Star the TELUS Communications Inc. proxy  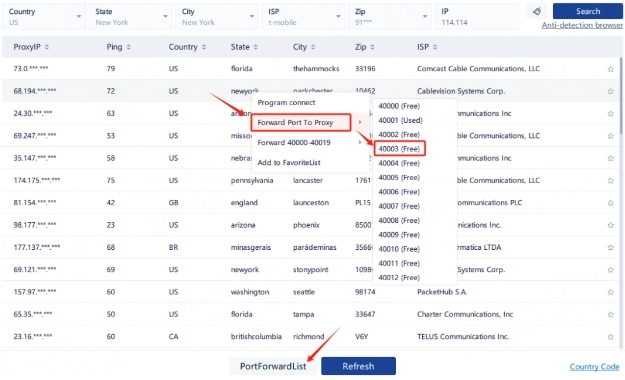point(610,337)
